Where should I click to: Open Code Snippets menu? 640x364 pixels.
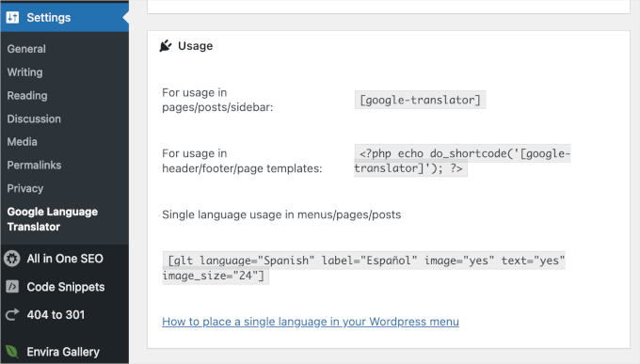(65, 287)
